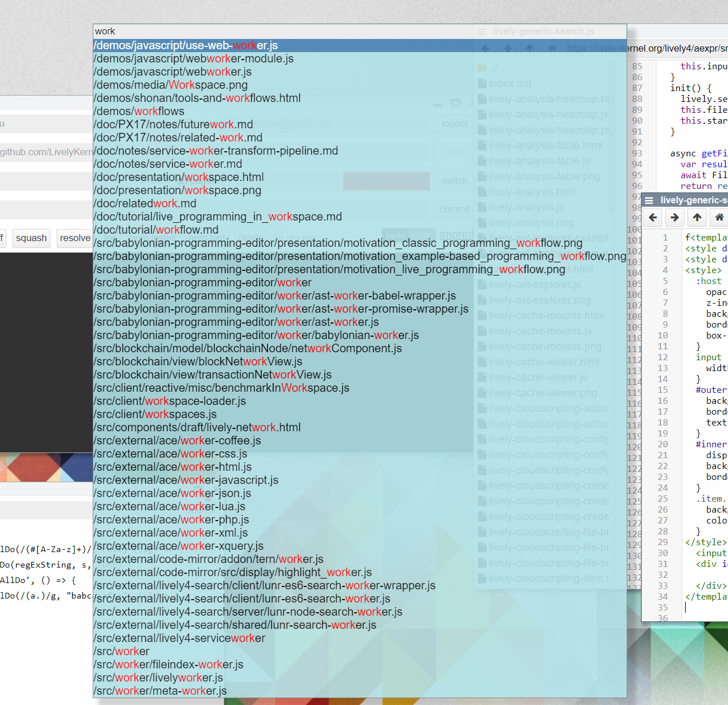The height and width of the screenshot is (705, 728).
Task: Open /src/client/workspaces.js result
Action: [155, 415]
